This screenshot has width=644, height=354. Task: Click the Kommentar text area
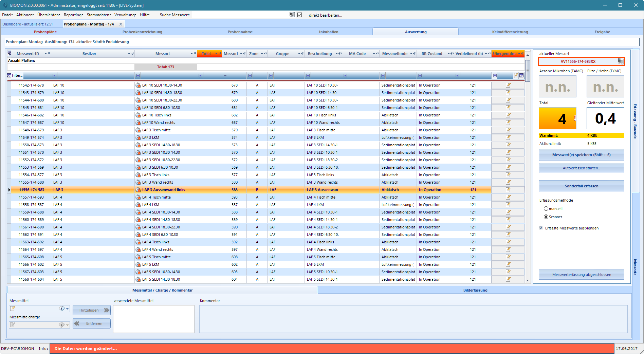413,319
